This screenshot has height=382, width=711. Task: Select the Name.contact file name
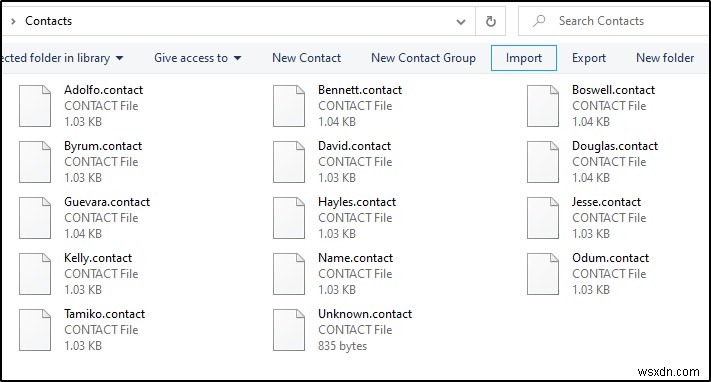[x=356, y=258]
